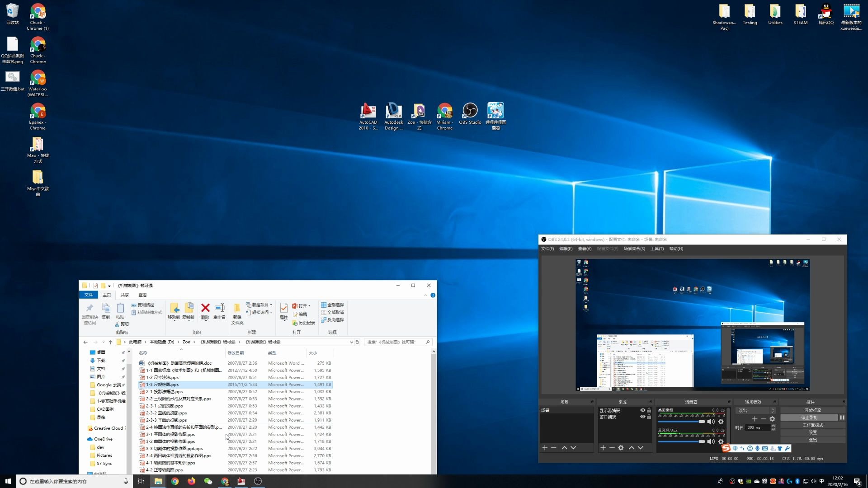Open the OBS Studio taskbar icon
The height and width of the screenshot is (488, 868).
(x=258, y=481)
